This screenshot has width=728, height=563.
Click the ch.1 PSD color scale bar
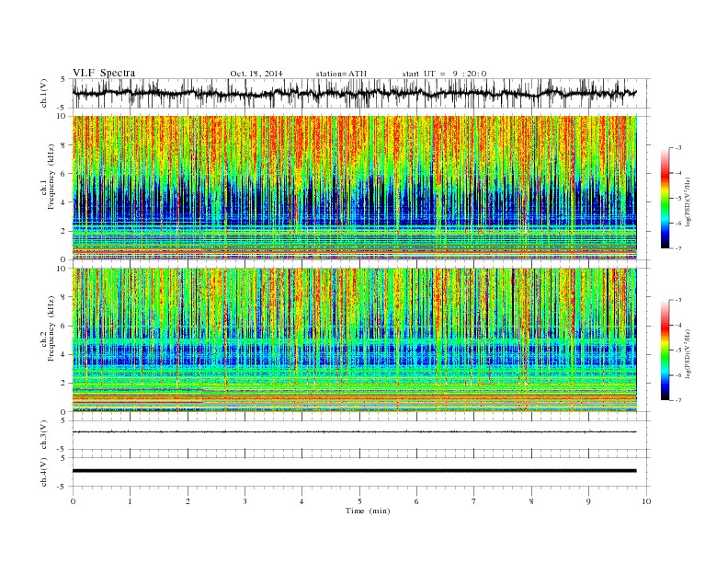(x=665, y=198)
